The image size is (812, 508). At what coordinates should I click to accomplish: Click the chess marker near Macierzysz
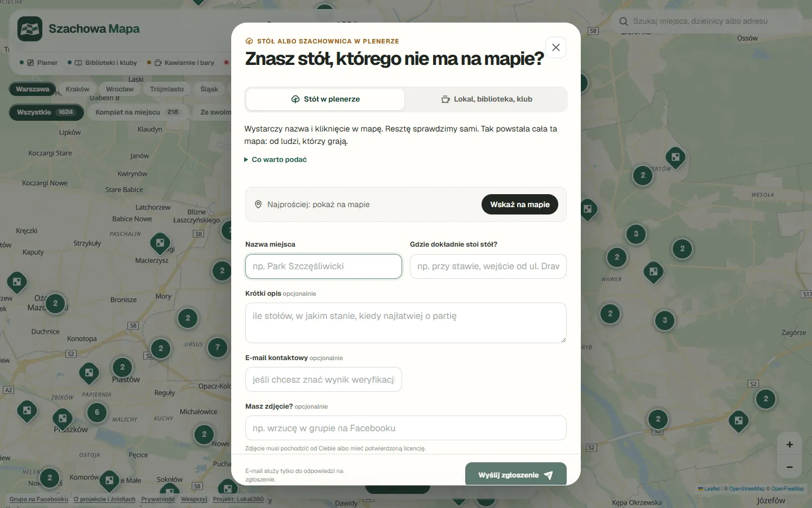[160, 243]
